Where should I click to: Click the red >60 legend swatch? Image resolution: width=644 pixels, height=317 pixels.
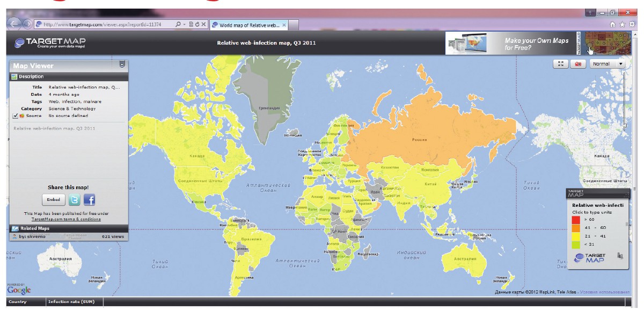point(576,220)
